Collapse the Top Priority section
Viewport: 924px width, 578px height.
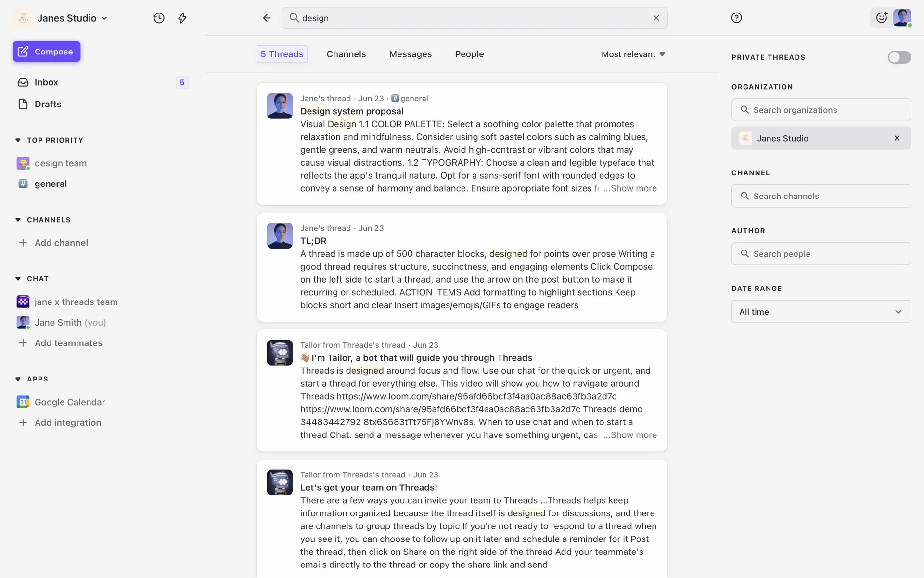(18, 140)
